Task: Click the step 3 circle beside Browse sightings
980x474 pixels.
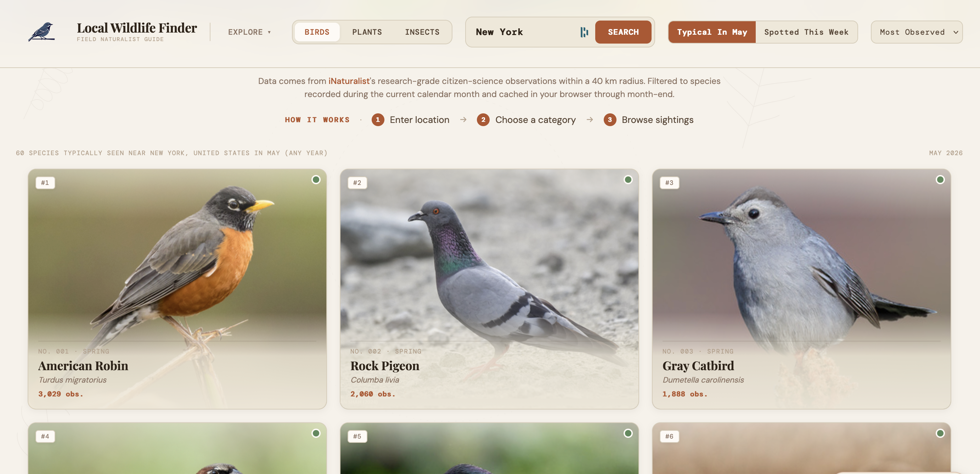Action: (609, 119)
